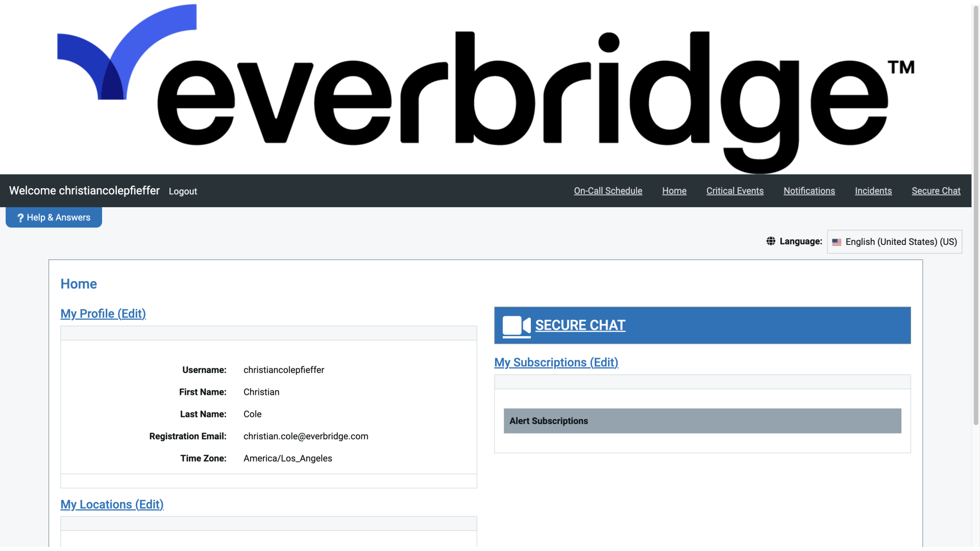Navigate to Critical Events page
980x551 pixels.
pos(735,190)
